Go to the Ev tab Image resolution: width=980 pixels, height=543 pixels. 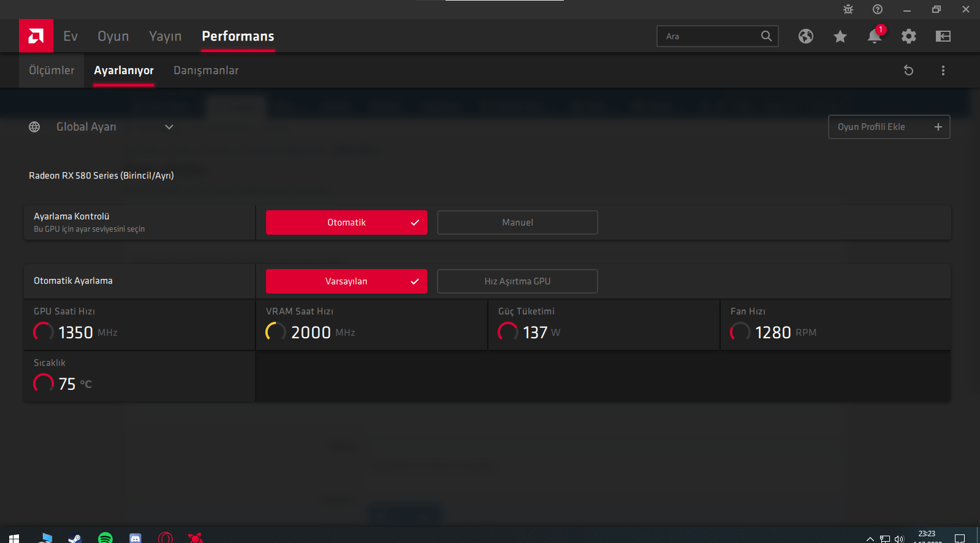point(70,36)
